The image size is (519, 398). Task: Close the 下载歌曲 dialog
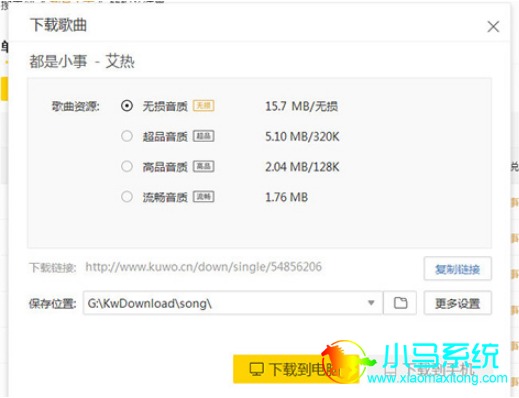click(493, 27)
